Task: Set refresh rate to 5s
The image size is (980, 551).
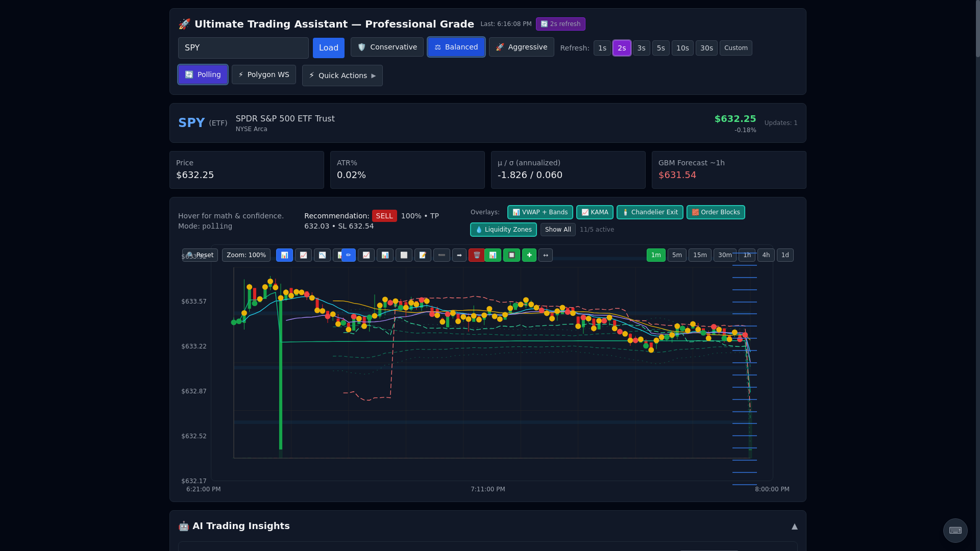Action: point(661,48)
